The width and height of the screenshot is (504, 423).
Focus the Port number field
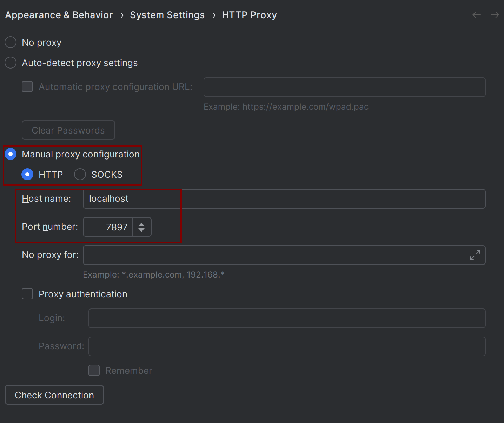coord(108,227)
